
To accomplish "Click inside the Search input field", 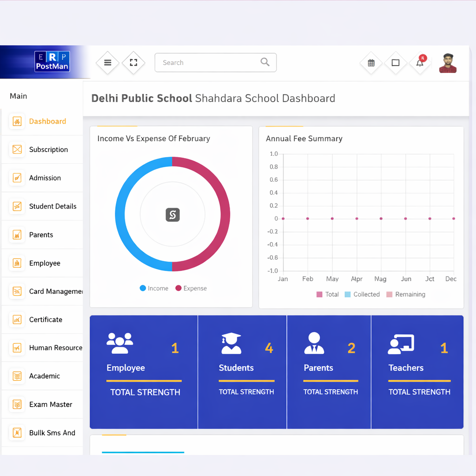I will 209,62.
